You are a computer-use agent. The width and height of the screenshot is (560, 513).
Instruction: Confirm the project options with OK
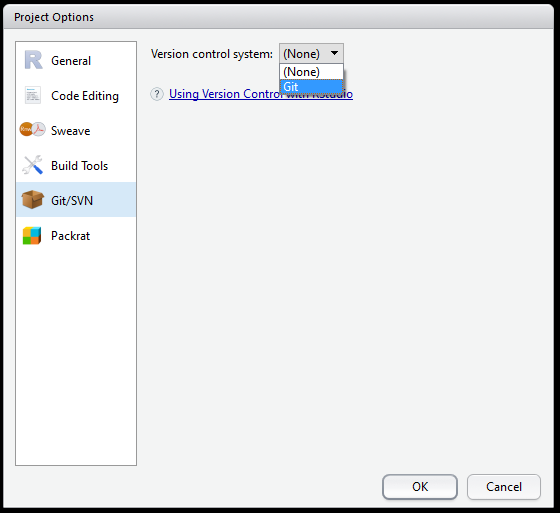[x=420, y=487]
